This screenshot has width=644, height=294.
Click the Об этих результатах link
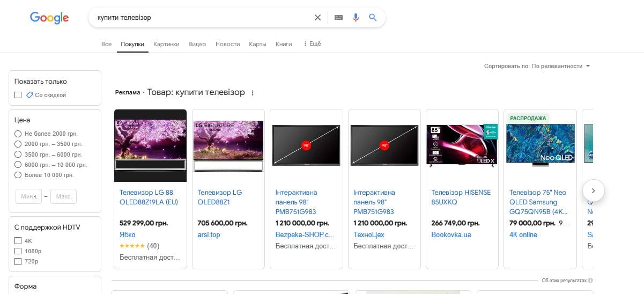(x=564, y=281)
